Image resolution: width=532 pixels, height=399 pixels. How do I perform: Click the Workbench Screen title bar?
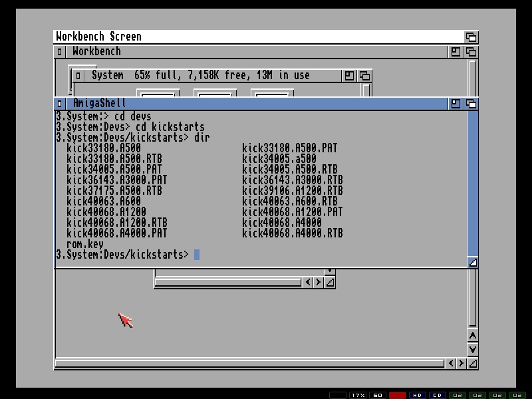click(x=259, y=37)
